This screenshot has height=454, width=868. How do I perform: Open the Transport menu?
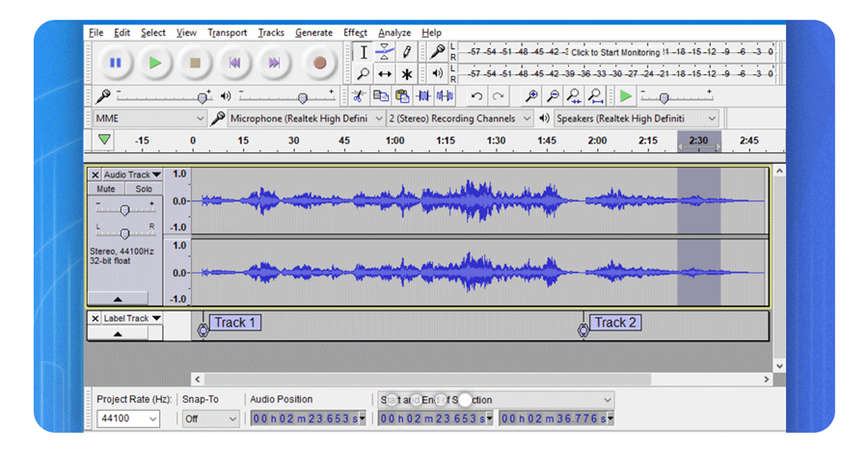227,33
